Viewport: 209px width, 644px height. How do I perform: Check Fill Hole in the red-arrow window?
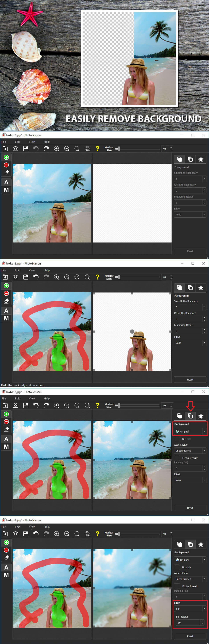click(177, 439)
